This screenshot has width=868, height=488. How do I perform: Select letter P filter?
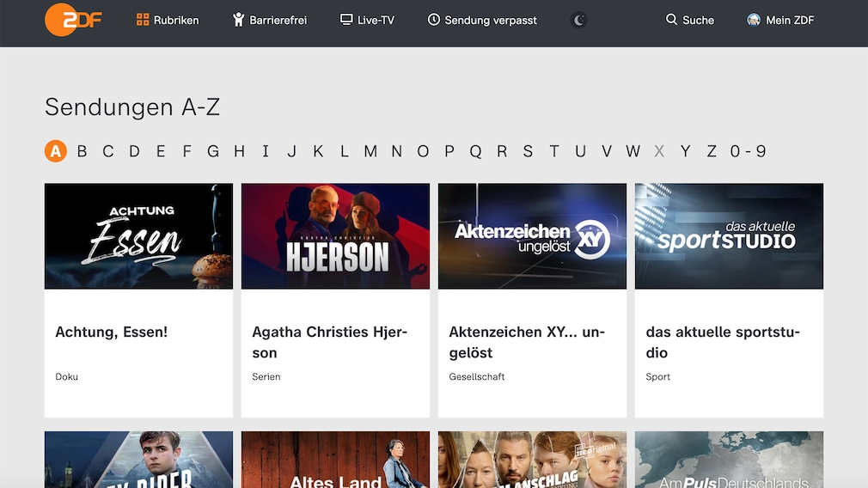point(449,151)
